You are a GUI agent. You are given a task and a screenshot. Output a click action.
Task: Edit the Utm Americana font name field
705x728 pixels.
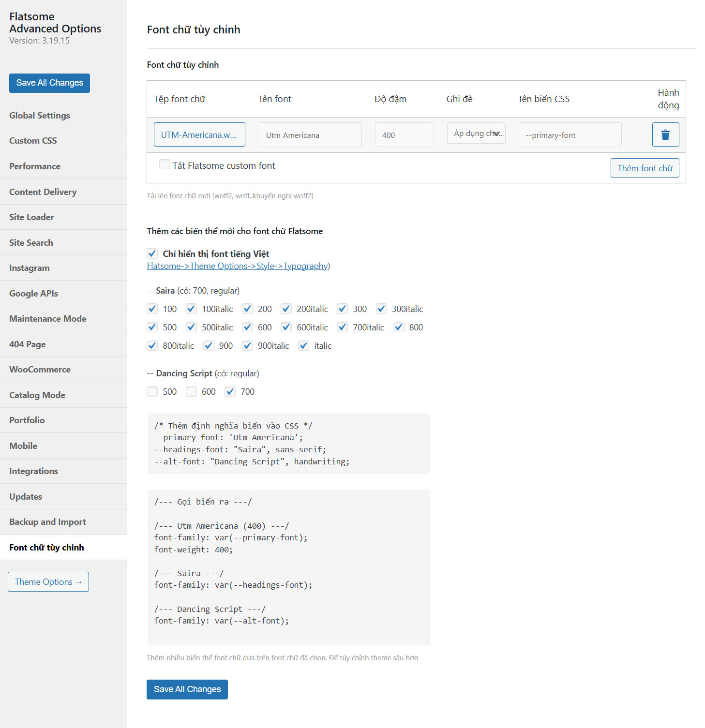[310, 134]
